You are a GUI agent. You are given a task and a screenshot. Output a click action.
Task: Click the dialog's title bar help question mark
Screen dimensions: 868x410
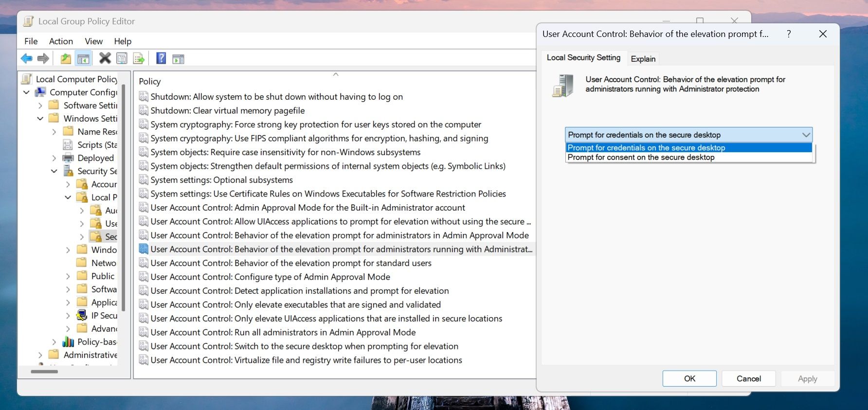pos(789,34)
